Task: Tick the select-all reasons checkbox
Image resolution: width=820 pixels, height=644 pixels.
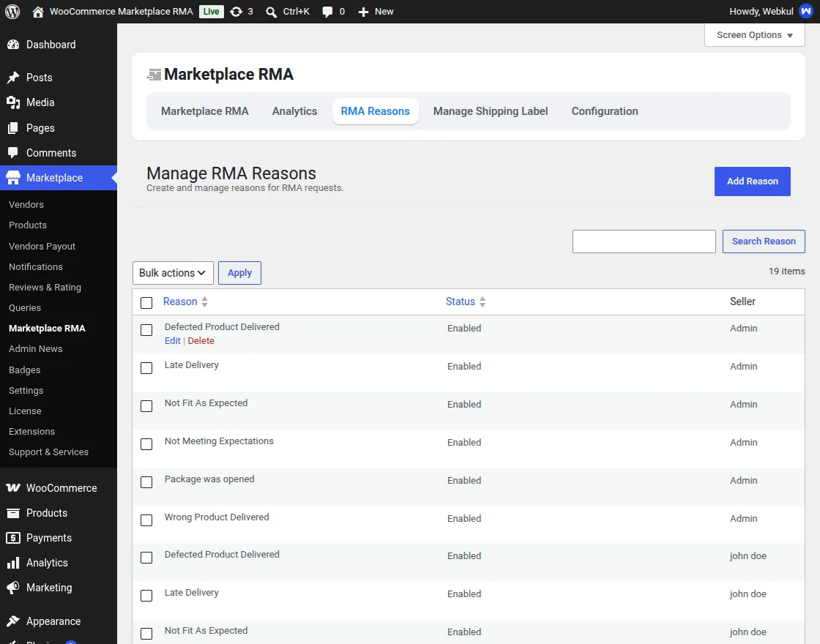Action: [x=146, y=303]
